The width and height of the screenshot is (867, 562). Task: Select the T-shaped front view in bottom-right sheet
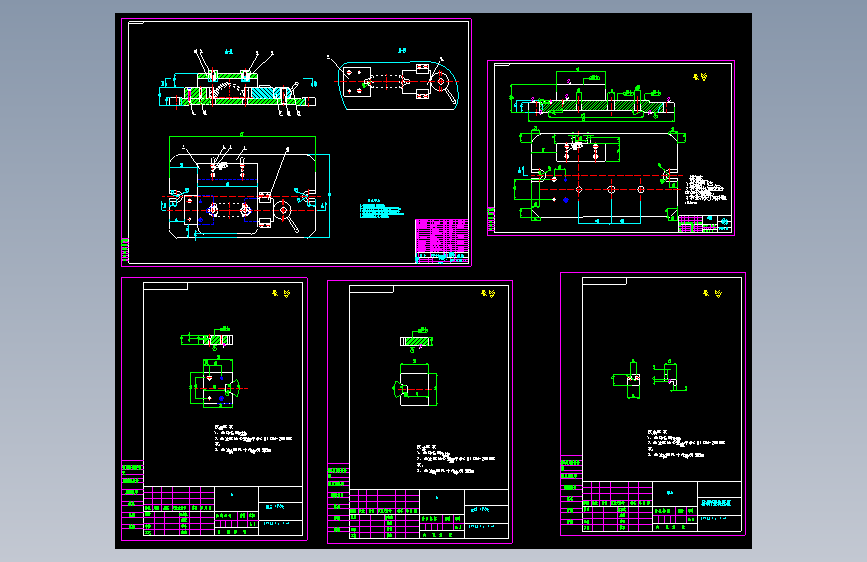(626, 379)
